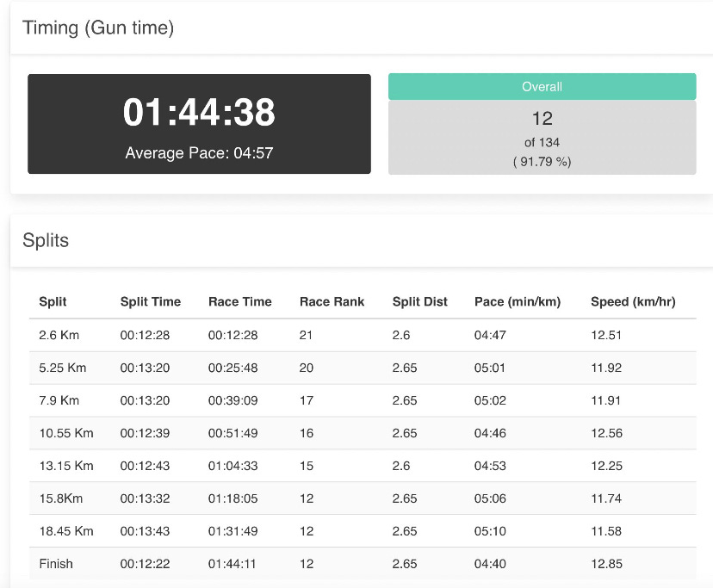The width and height of the screenshot is (713, 588).
Task: Click pace 04:40 in Finish row
Action: click(x=490, y=565)
